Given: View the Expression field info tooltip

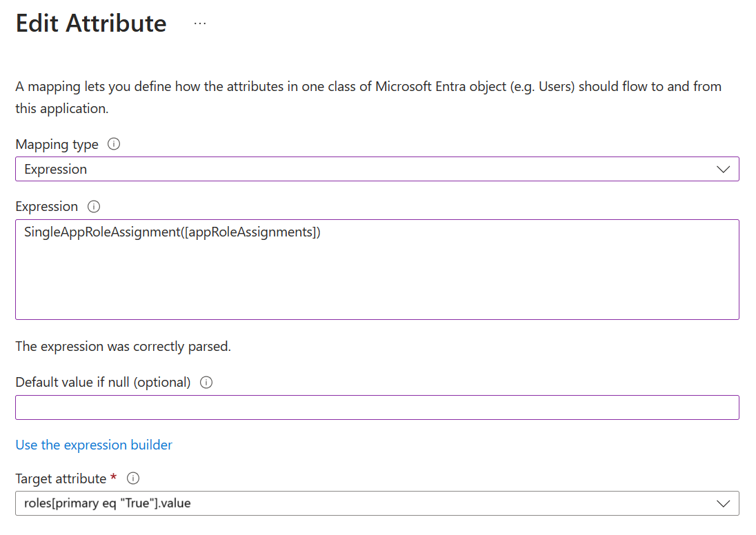Looking at the screenshot, I should pyautogui.click(x=94, y=206).
